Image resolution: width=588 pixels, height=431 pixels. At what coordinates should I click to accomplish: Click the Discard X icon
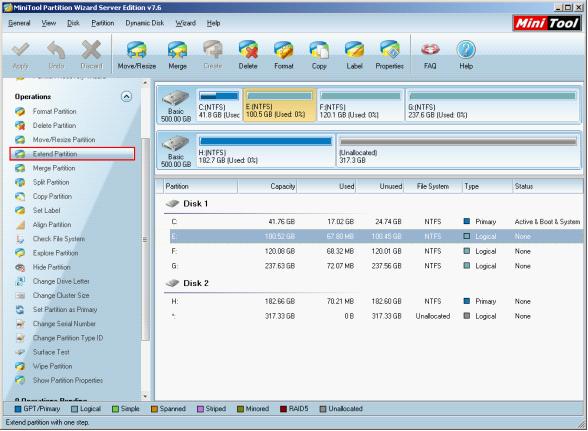(91, 50)
